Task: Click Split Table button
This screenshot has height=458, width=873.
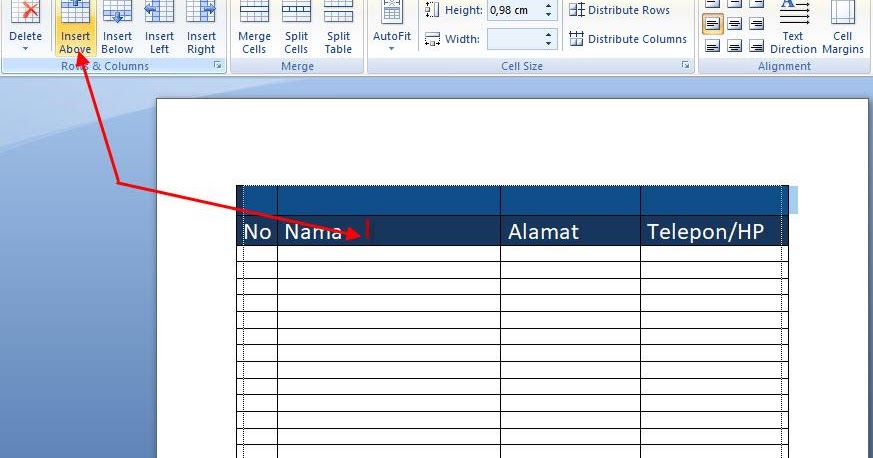Action: tap(339, 28)
